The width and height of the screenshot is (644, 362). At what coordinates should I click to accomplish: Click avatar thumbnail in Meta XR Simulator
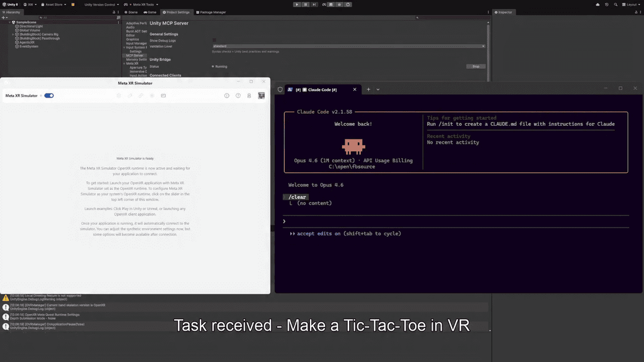(x=261, y=96)
